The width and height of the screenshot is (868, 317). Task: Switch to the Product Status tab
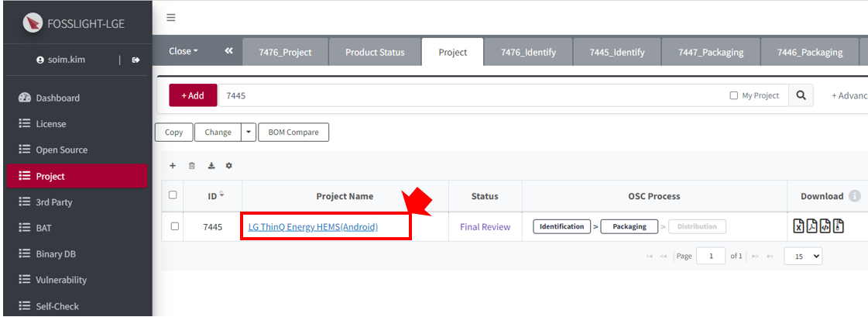pyautogui.click(x=375, y=52)
